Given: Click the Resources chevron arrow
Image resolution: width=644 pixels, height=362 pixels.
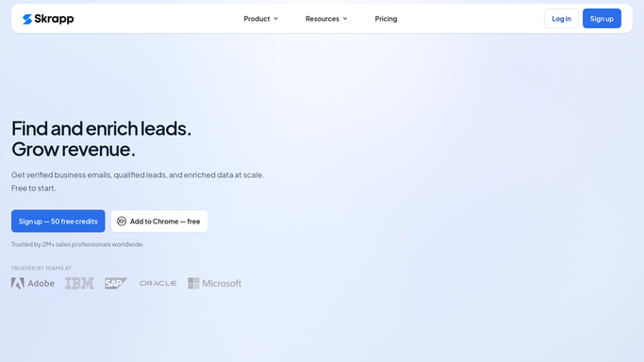Looking at the screenshot, I should [345, 19].
